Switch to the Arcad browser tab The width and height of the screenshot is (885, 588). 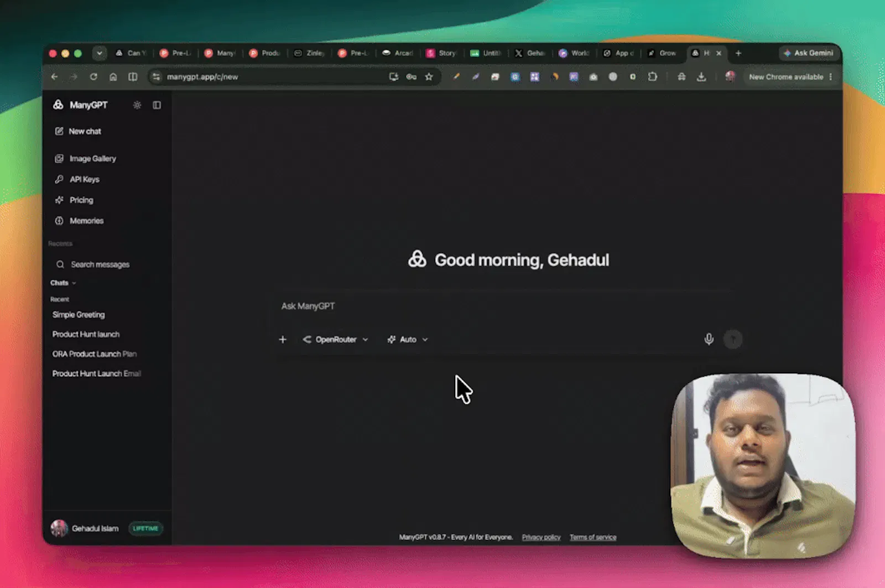(398, 53)
